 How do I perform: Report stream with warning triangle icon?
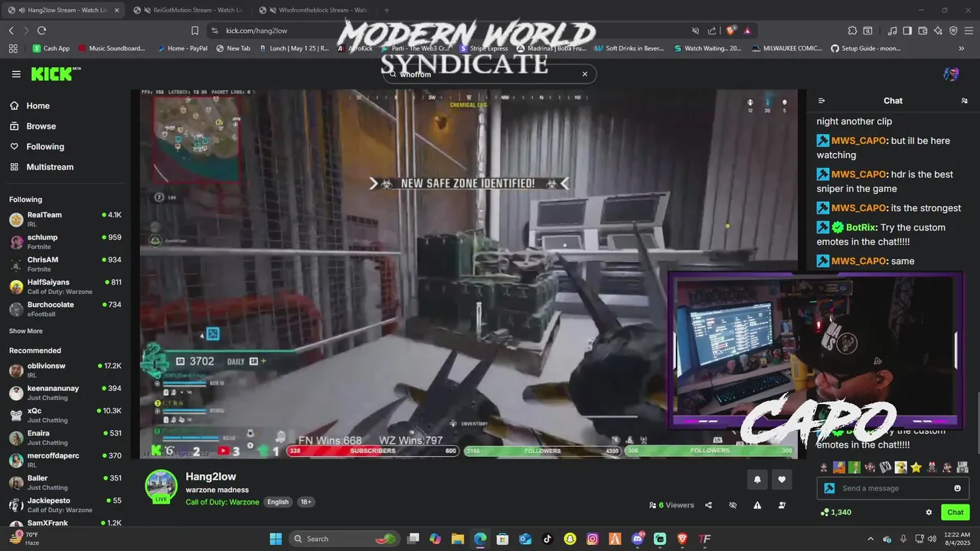pos(757,505)
